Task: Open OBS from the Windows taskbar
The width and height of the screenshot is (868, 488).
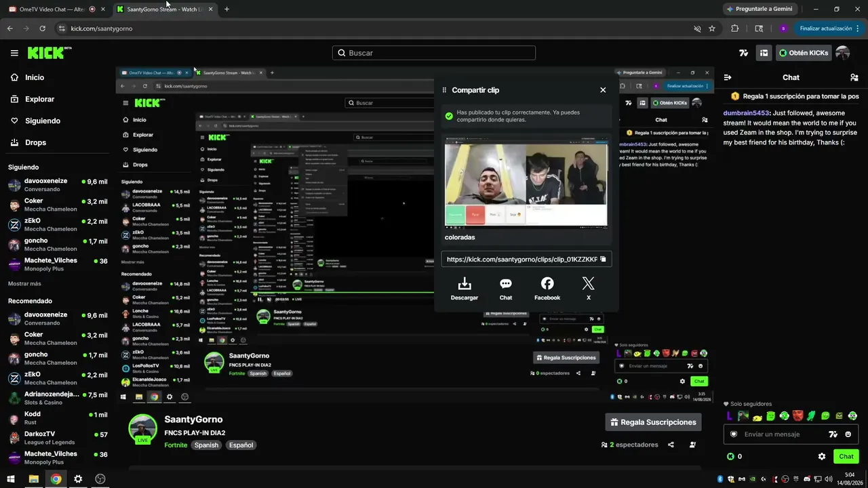Action: pyautogui.click(x=100, y=479)
